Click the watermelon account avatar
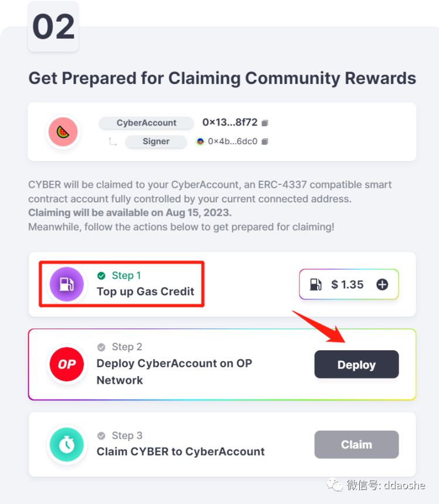The height and width of the screenshot is (504, 439). click(63, 132)
